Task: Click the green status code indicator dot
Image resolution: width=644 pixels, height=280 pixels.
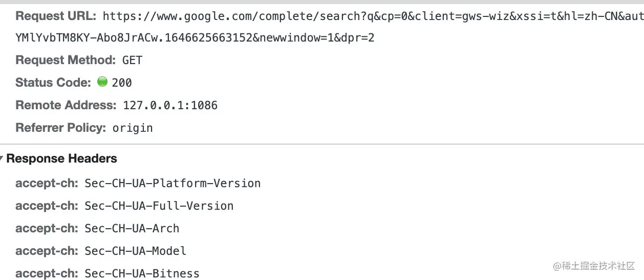Action: coord(102,82)
